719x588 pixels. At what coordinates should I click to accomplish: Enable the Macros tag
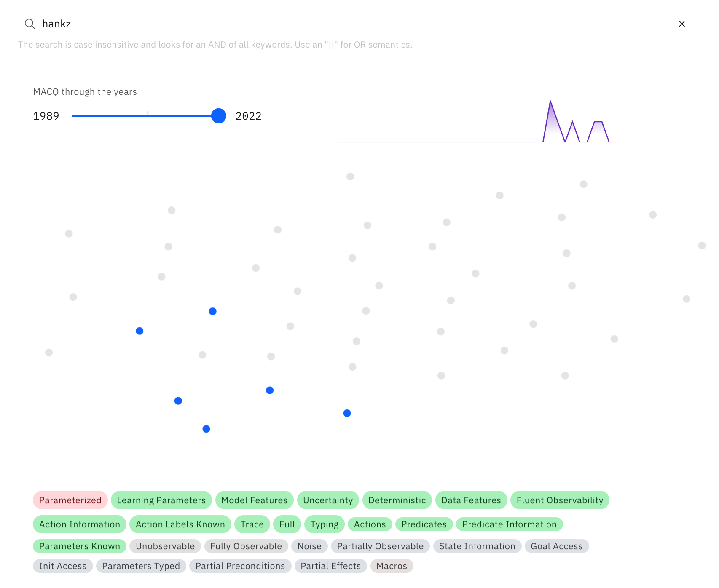392,566
